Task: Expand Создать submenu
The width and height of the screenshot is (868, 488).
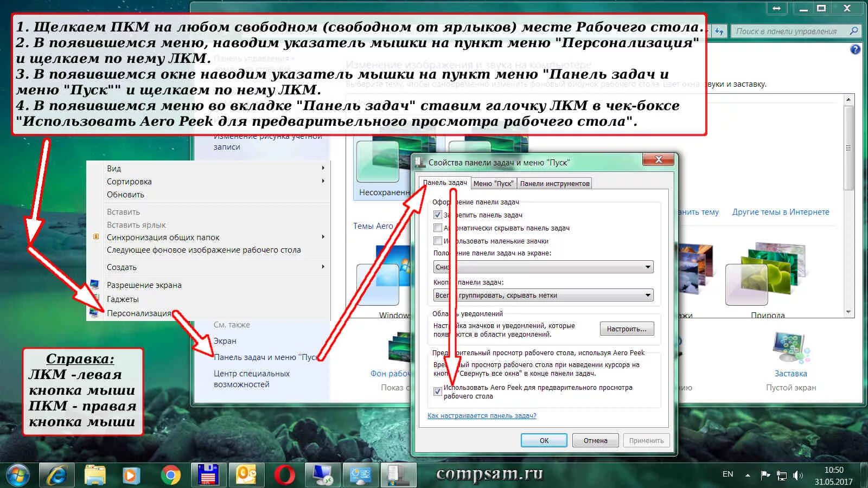Action: pyautogui.click(x=323, y=267)
